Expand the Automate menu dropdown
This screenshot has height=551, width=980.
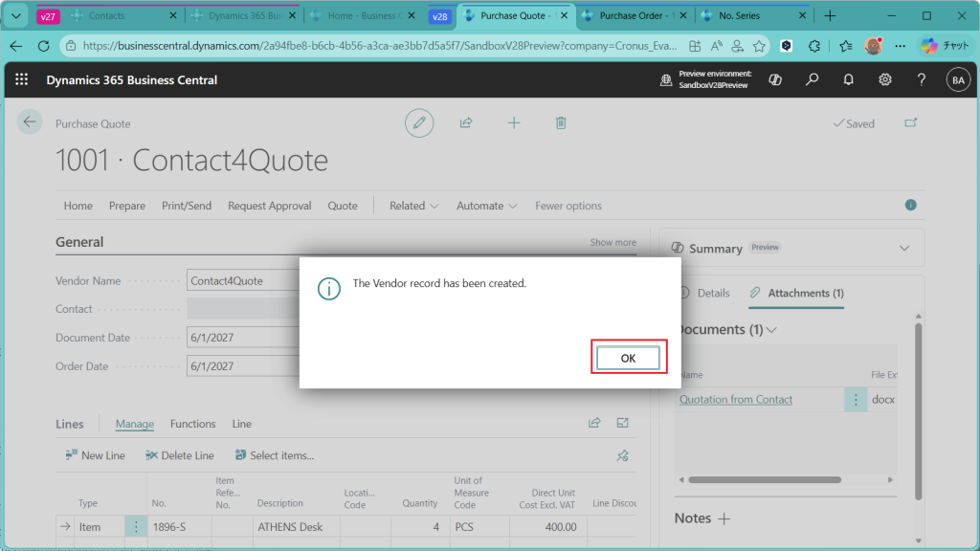[x=486, y=206]
